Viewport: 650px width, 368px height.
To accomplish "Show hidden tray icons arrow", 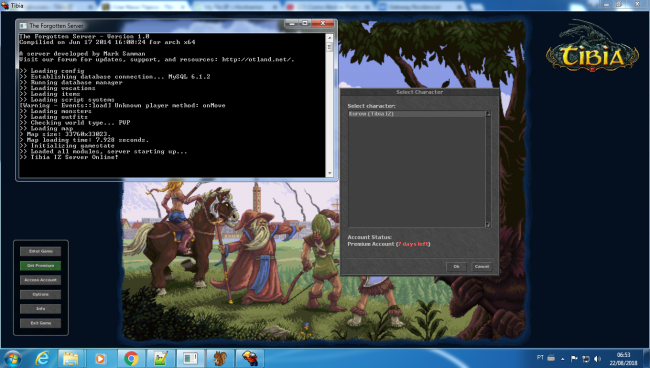I will [x=563, y=359].
